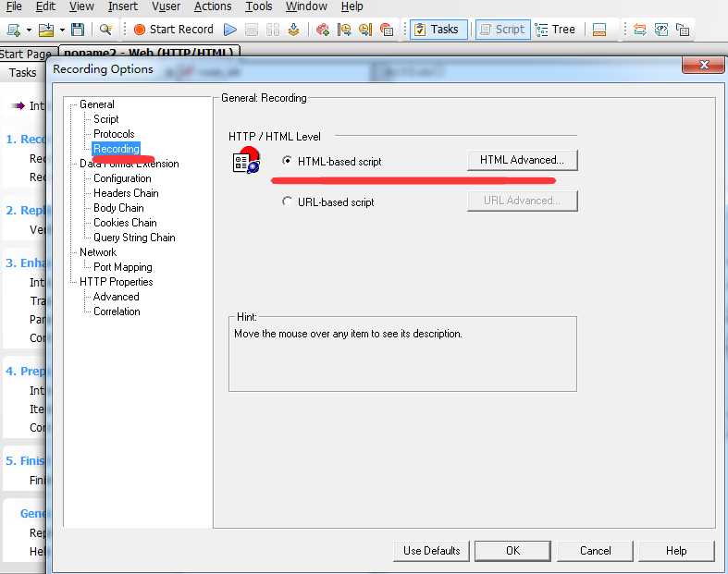Select Correlation in the options tree
Viewport: 728px width, 574px height.
pos(117,311)
